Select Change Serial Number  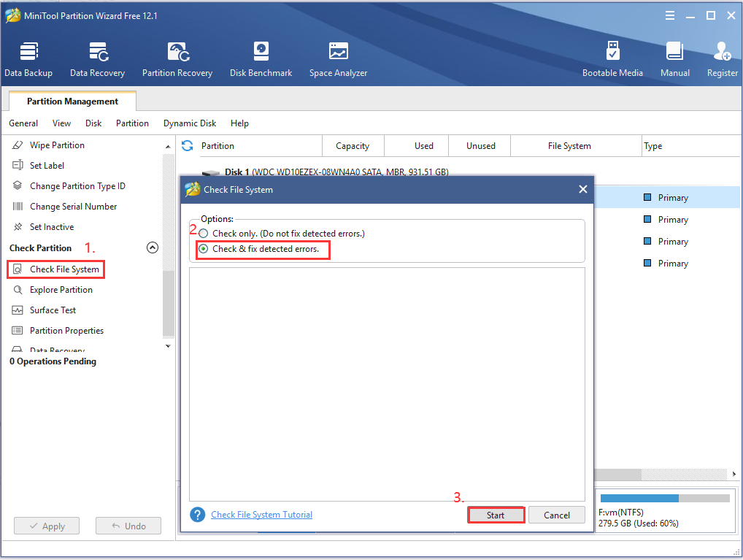coord(73,207)
